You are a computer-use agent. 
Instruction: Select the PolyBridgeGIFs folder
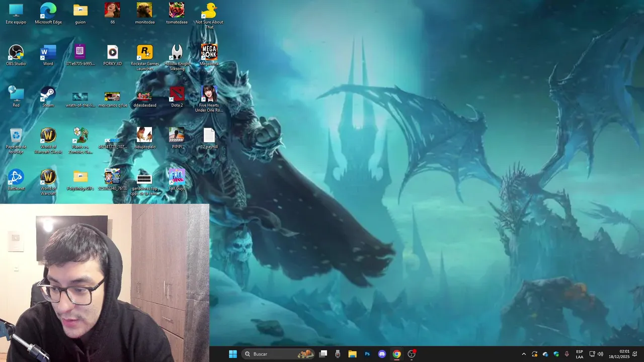pos(80,180)
